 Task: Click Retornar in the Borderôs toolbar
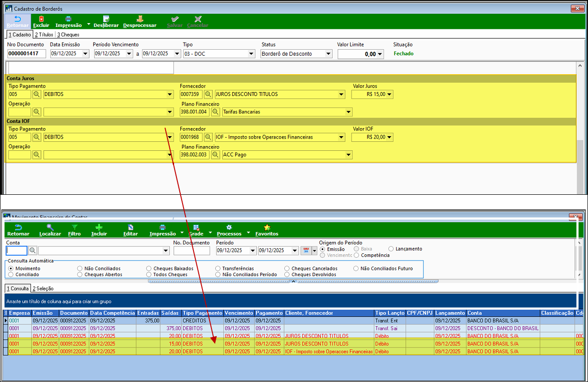point(18,22)
